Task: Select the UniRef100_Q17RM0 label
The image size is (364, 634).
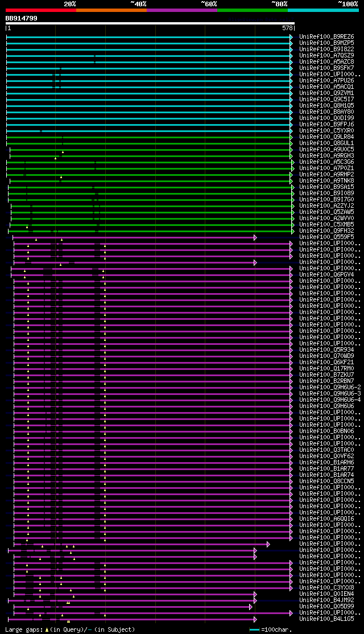Action: (x=327, y=369)
